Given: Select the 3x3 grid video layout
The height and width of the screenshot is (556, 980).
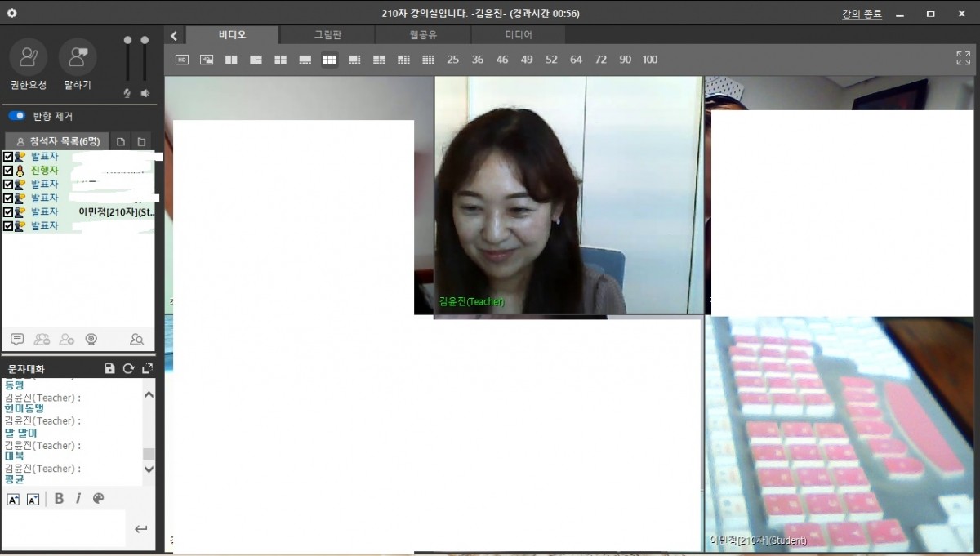Looking at the screenshot, I should click(330, 60).
